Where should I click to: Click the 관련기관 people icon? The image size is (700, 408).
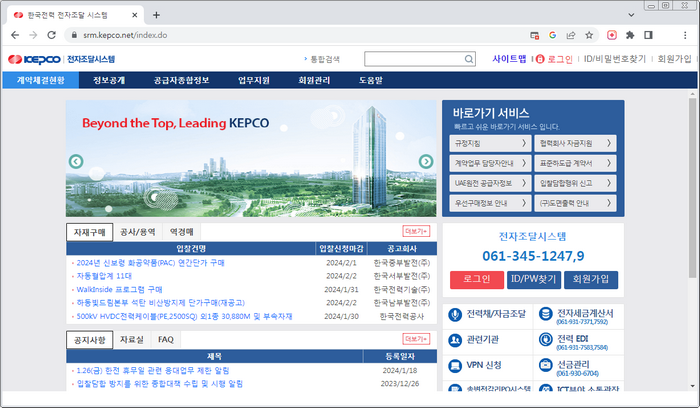pos(454,341)
